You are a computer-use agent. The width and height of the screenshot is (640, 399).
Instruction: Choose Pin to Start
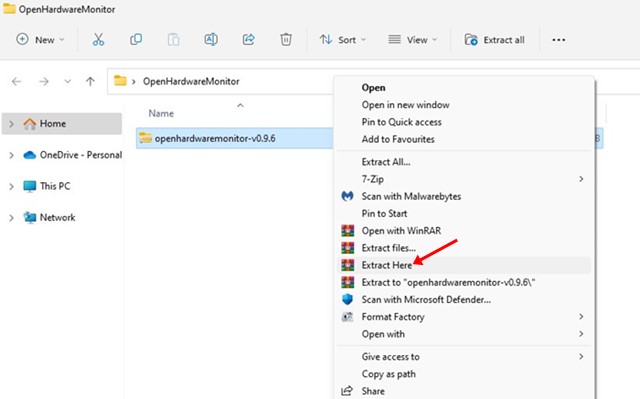pos(464,213)
